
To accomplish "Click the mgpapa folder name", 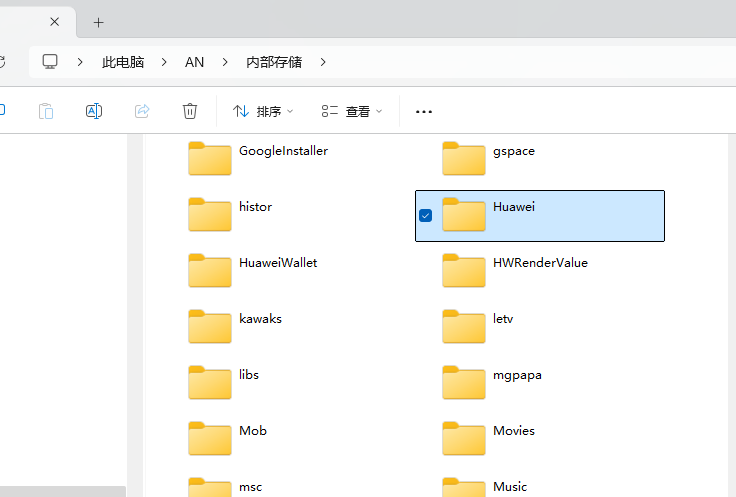I will click(x=517, y=375).
